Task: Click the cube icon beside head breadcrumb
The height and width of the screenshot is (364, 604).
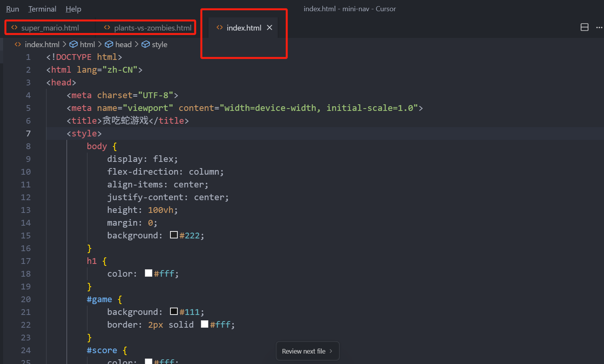Action: click(109, 44)
